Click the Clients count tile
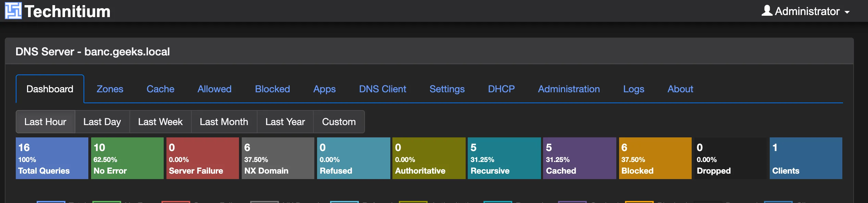Screen dimensions: 868x203 pyautogui.click(x=806, y=158)
